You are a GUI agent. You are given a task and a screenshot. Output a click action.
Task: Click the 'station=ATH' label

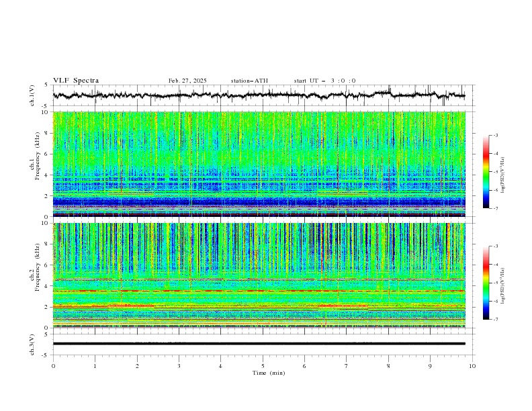[x=249, y=81]
